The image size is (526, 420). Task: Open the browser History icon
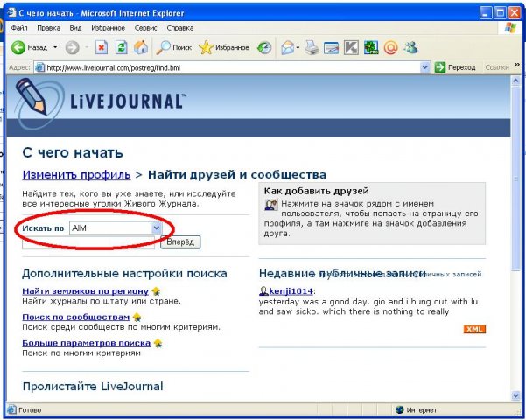263,47
